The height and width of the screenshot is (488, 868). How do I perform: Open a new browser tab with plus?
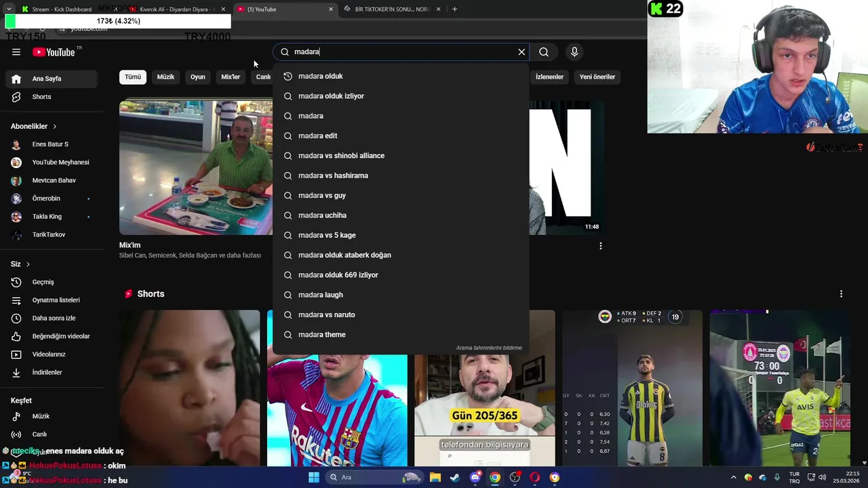pos(454,9)
